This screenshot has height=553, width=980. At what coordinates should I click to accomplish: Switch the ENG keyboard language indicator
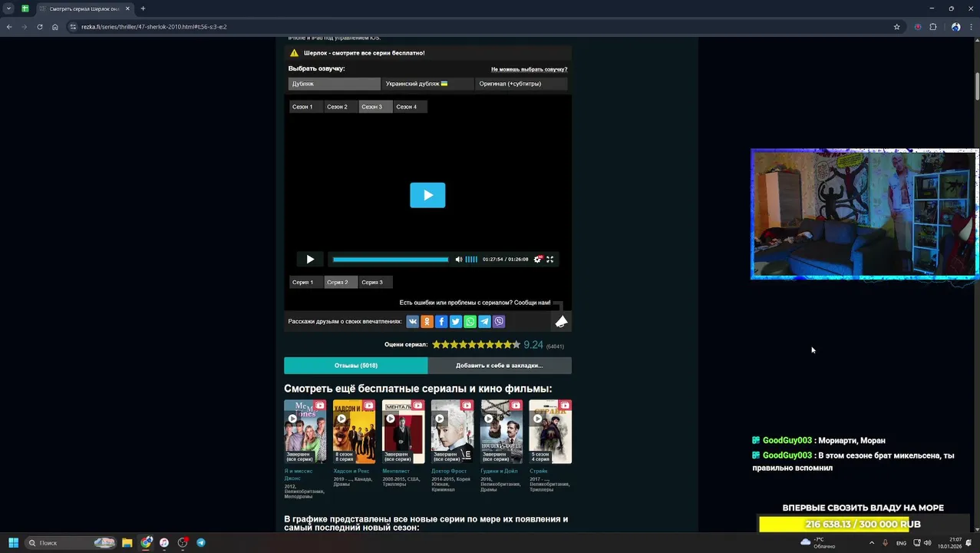901,543
